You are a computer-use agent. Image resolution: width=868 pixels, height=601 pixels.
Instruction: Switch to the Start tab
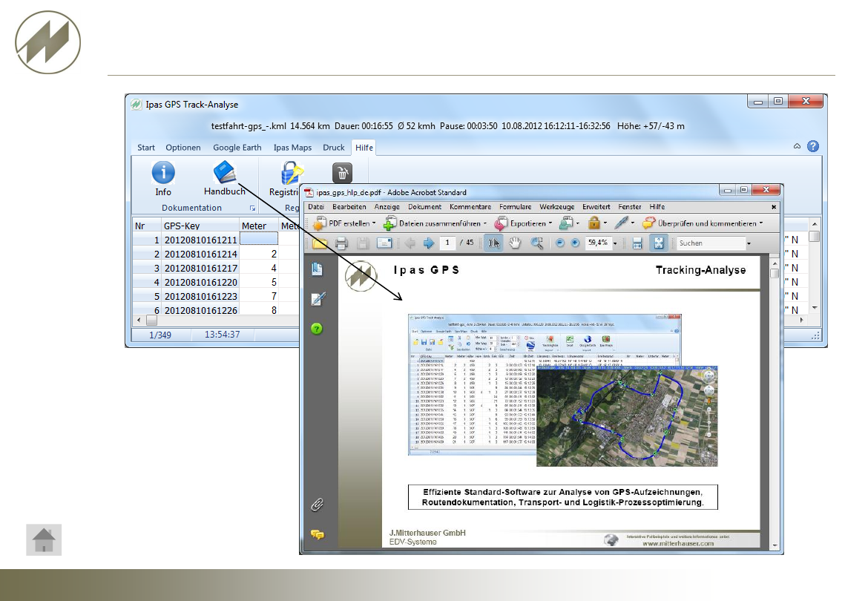(x=146, y=148)
